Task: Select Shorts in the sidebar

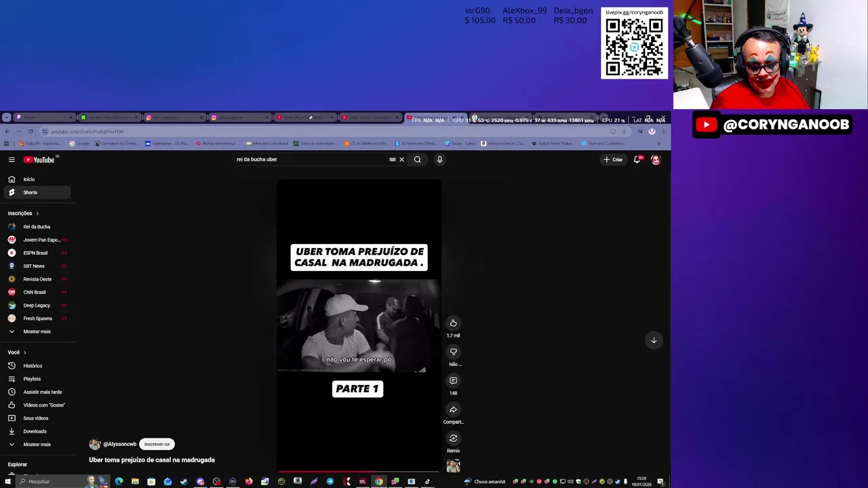Action: pyautogui.click(x=37, y=192)
